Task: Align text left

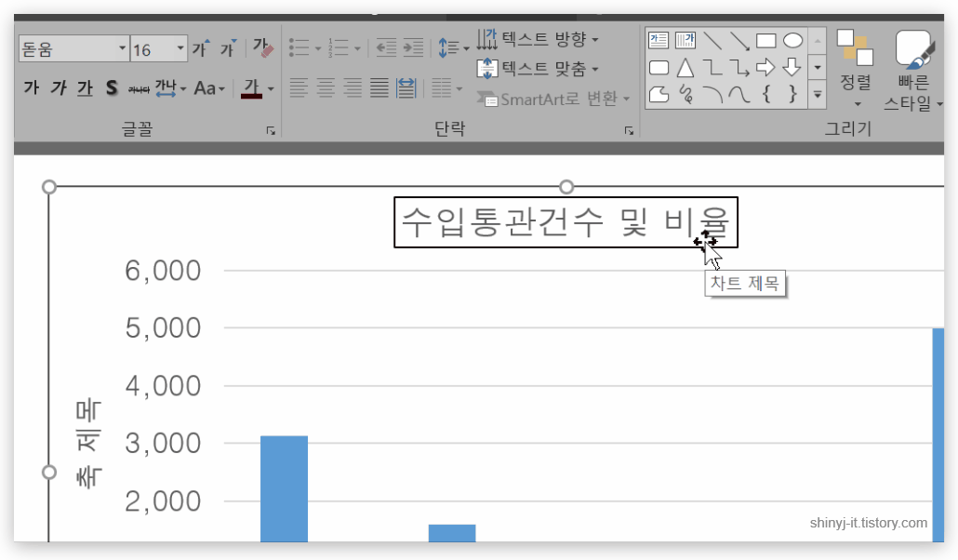Action: [299, 88]
